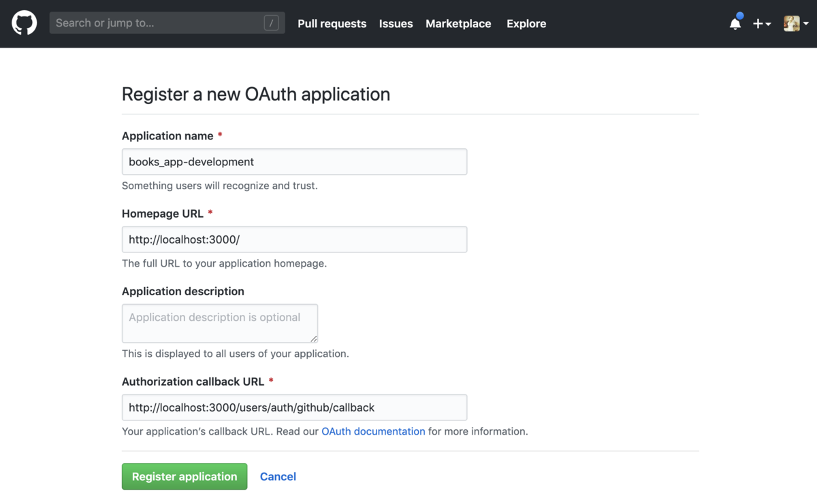This screenshot has width=817, height=504.
Task: Open the Explore page
Action: point(526,24)
